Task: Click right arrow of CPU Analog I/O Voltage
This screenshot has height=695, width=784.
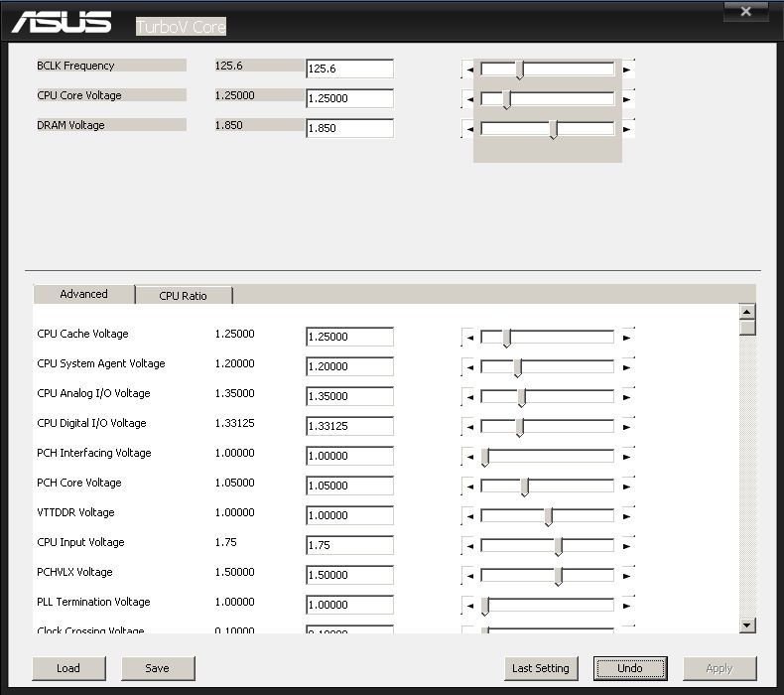Action: [x=626, y=397]
